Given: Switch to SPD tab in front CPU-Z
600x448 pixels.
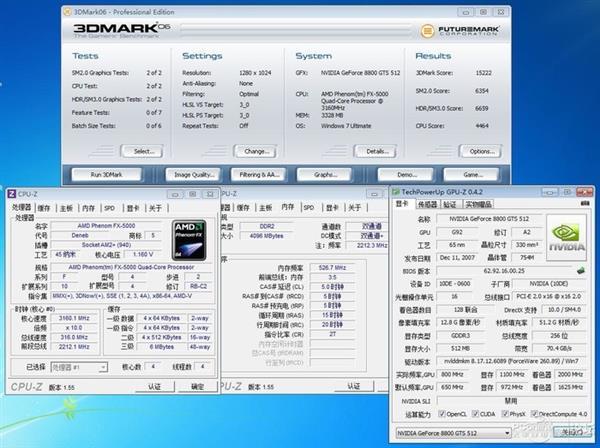Looking at the screenshot, I should [109, 208].
